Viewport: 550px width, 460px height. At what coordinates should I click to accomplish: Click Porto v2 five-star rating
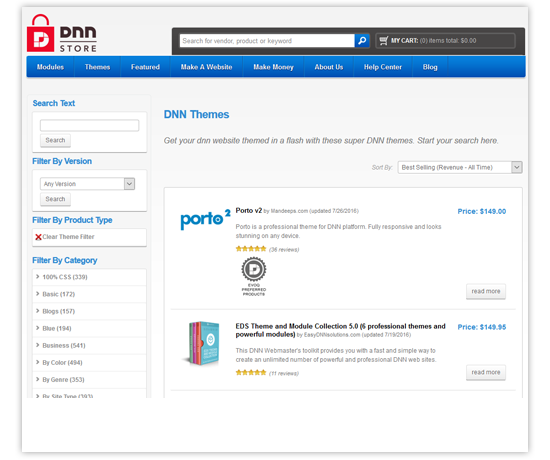point(251,249)
